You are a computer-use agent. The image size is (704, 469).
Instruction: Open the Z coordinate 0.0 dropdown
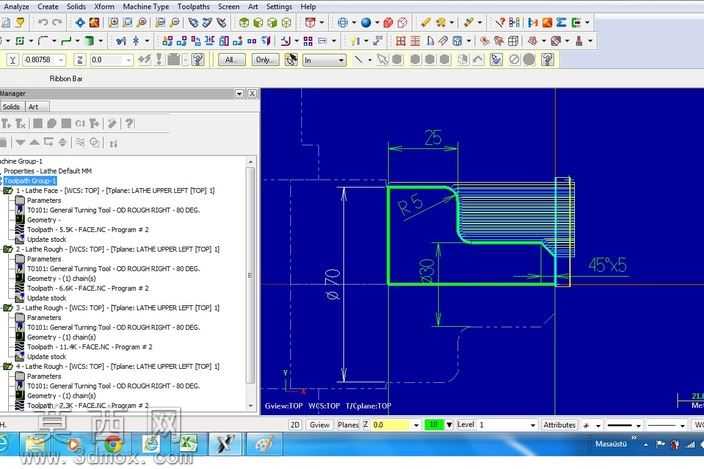pyautogui.click(x=128, y=60)
